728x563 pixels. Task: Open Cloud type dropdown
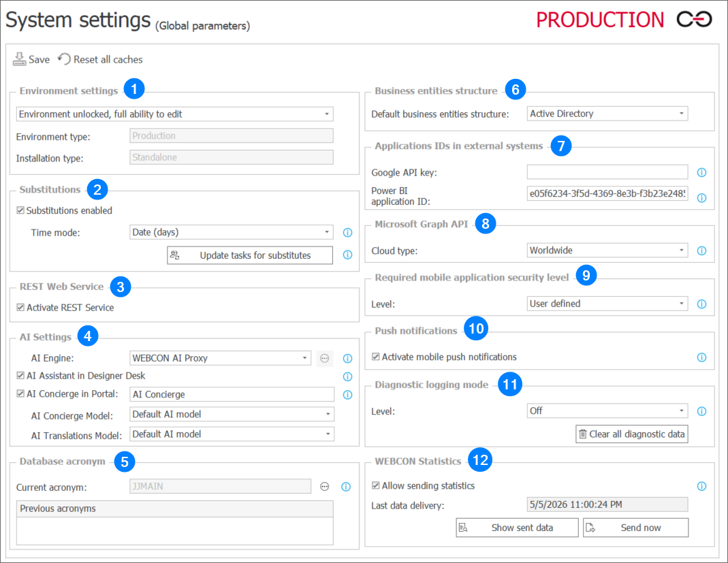607,250
